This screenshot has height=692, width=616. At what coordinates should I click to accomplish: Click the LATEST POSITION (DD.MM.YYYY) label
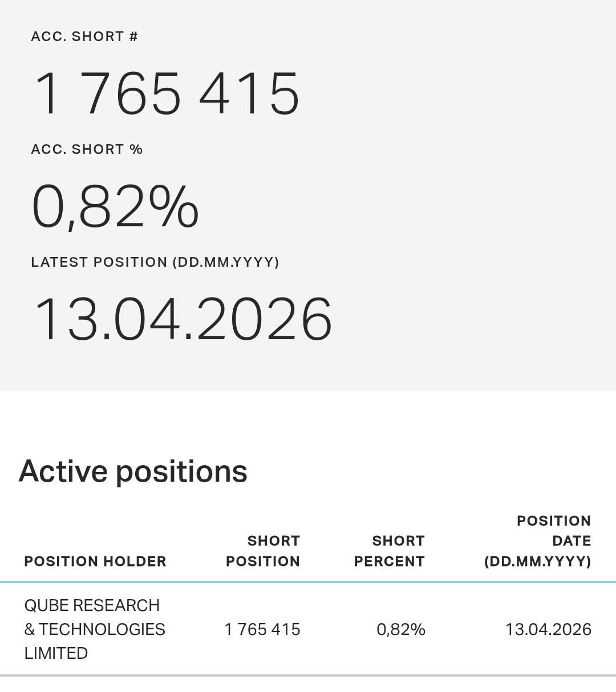pyautogui.click(x=155, y=262)
